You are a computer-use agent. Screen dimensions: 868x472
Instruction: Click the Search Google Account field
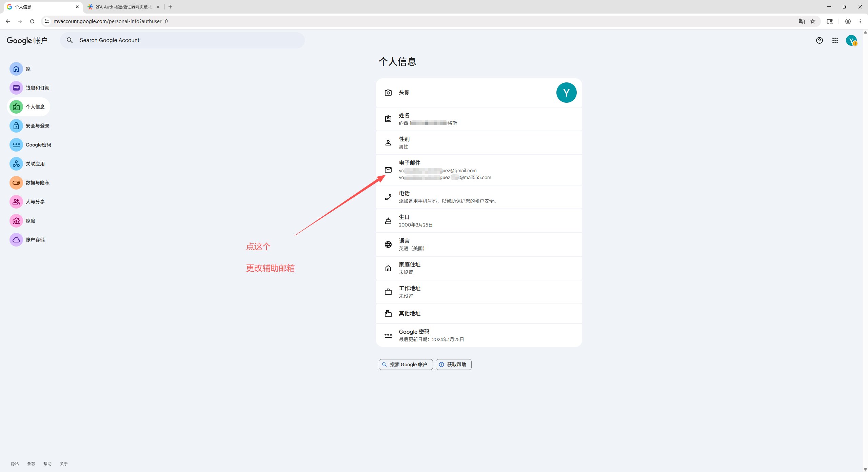tap(182, 40)
